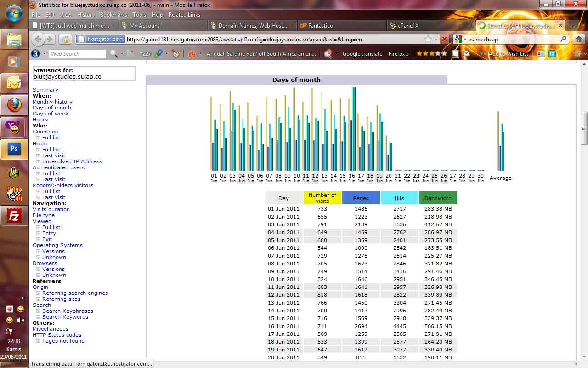Open Windows Media Player from taskbar
588x368 pixels.
[x=14, y=61]
